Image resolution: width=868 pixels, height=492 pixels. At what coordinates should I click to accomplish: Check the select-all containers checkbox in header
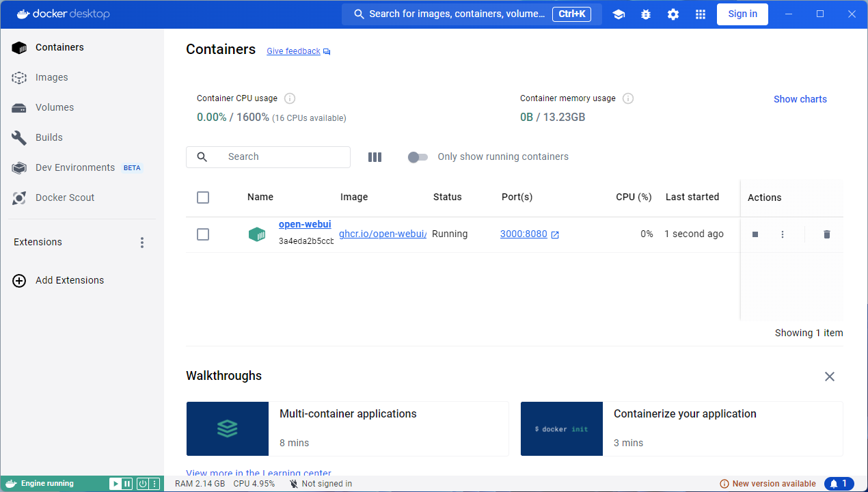click(x=203, y=197)
